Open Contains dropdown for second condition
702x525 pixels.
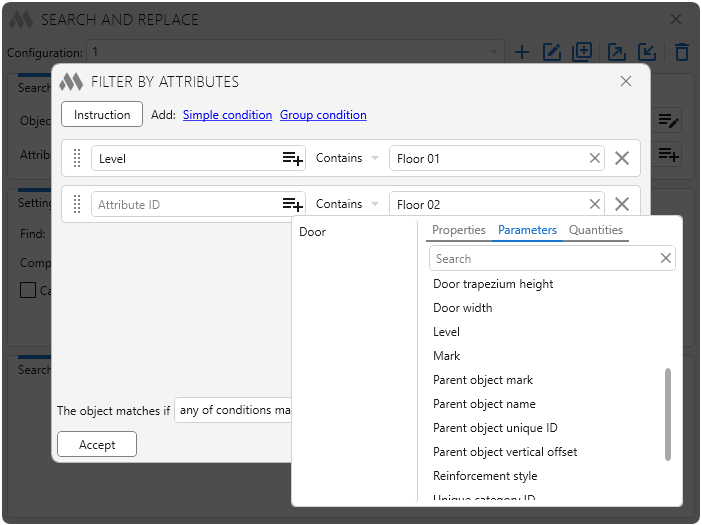pos(347,204)
